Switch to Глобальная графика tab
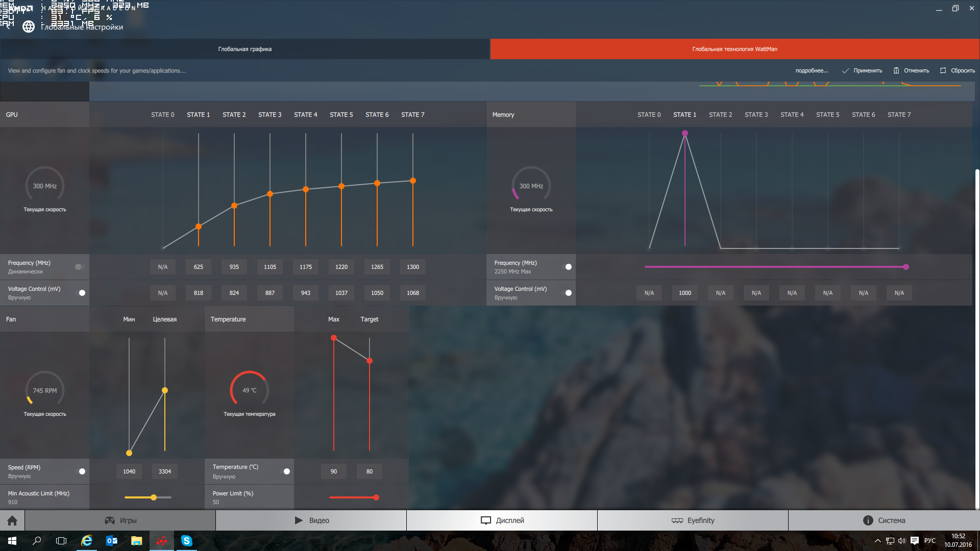980x551 pixels. coord(245,49)
